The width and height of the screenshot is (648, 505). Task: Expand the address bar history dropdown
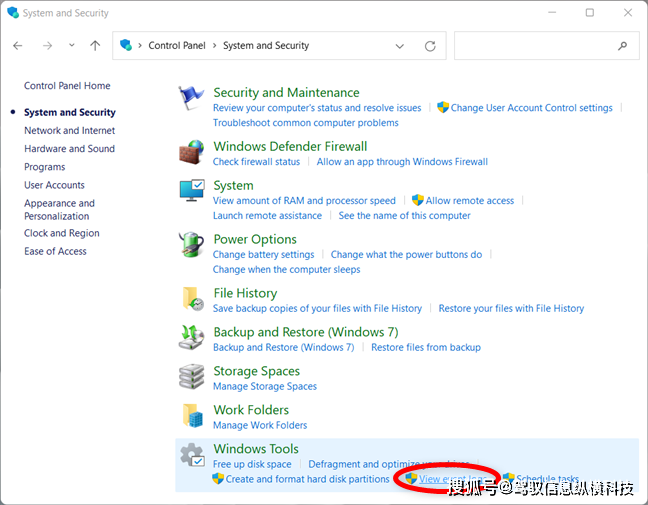tap(400, 46)
